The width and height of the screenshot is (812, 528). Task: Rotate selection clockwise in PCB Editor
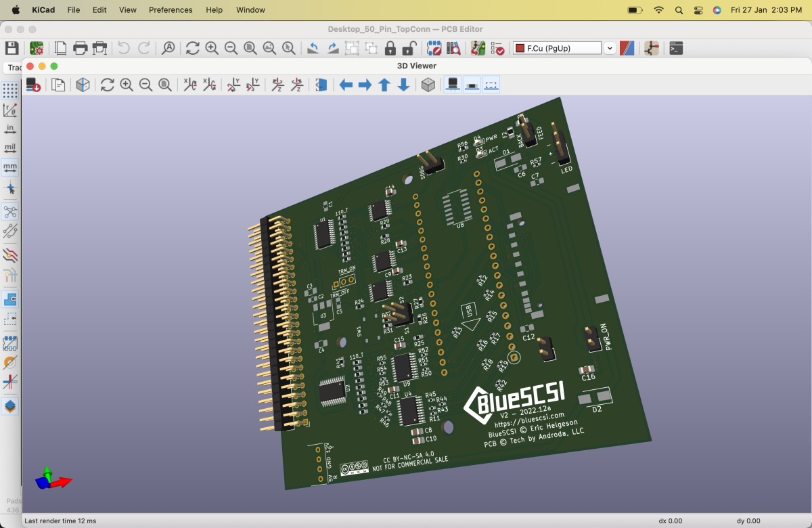point(333,48)
